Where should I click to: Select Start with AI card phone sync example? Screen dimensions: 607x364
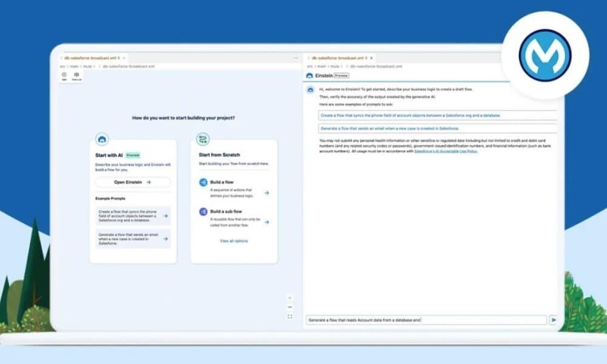pos(133,216)
